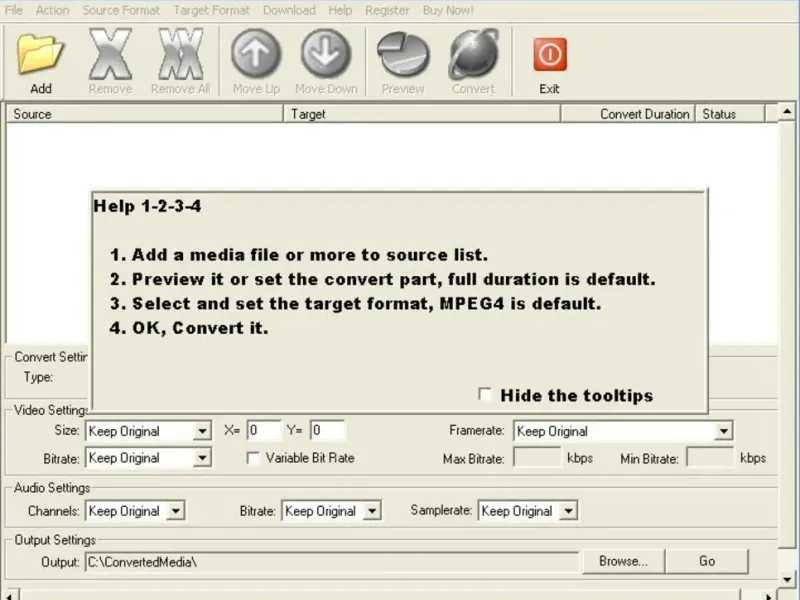Open the Buy Now! menu
Screen dimensions: 800x600
(x=448, y=10)
